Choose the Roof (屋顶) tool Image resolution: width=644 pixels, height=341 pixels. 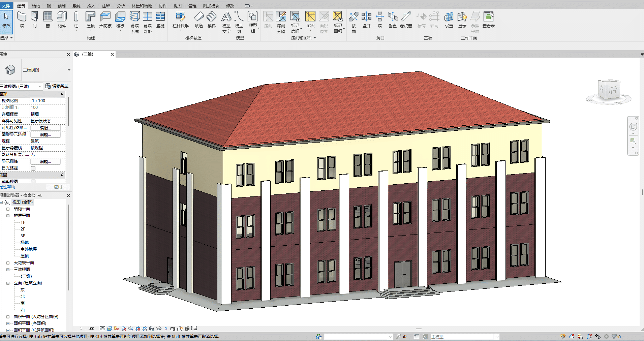pyautogui.click(x=90, y=17)
